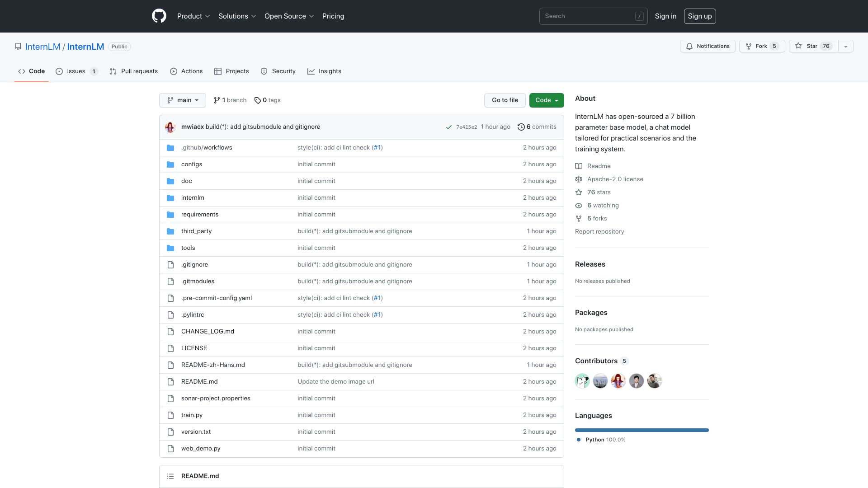
Task: Switch to the Pull requests tab
Action: point(134,71)
